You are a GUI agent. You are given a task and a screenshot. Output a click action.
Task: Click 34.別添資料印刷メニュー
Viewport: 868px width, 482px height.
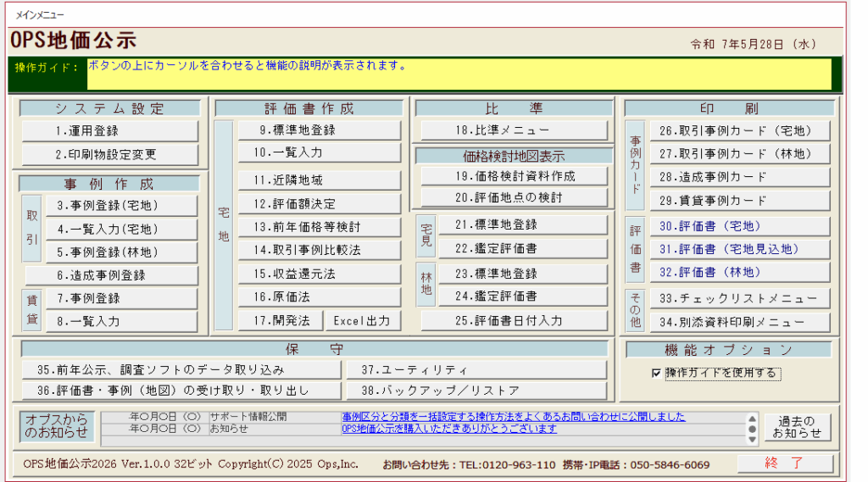point(739,322)
